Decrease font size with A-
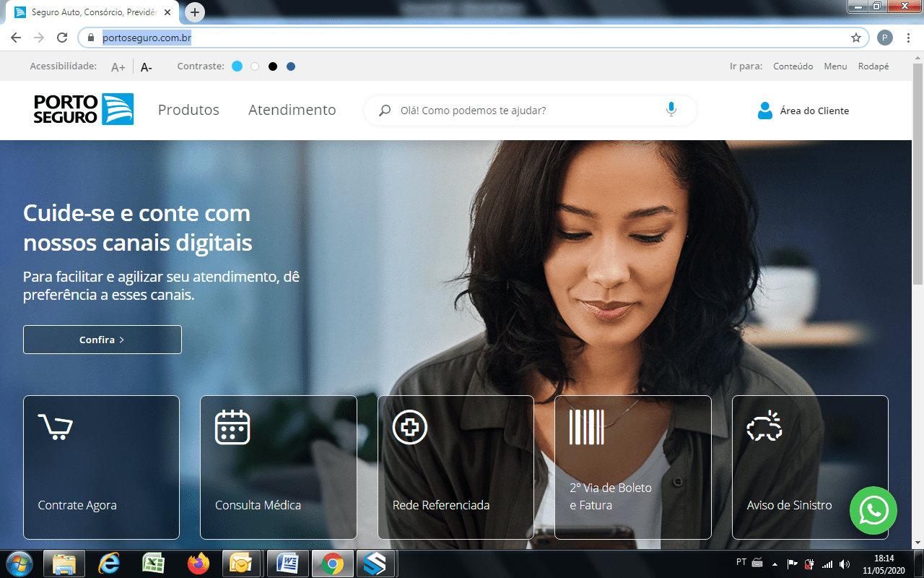The height and width of the screenshot is (578, 924). [147, 67]
